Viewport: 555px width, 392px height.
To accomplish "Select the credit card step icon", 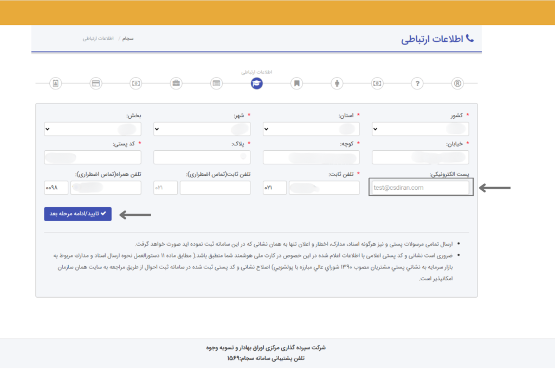I will [x=96, y=83].
